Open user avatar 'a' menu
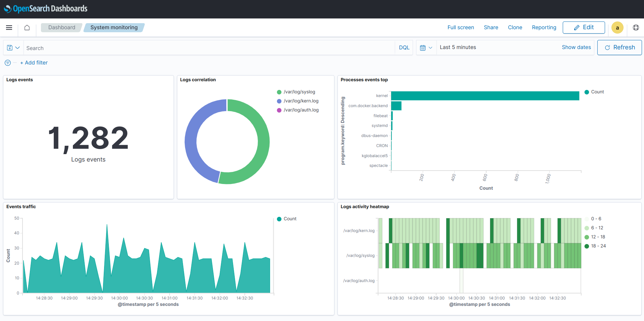644x321 pixels. click(617, 28)
